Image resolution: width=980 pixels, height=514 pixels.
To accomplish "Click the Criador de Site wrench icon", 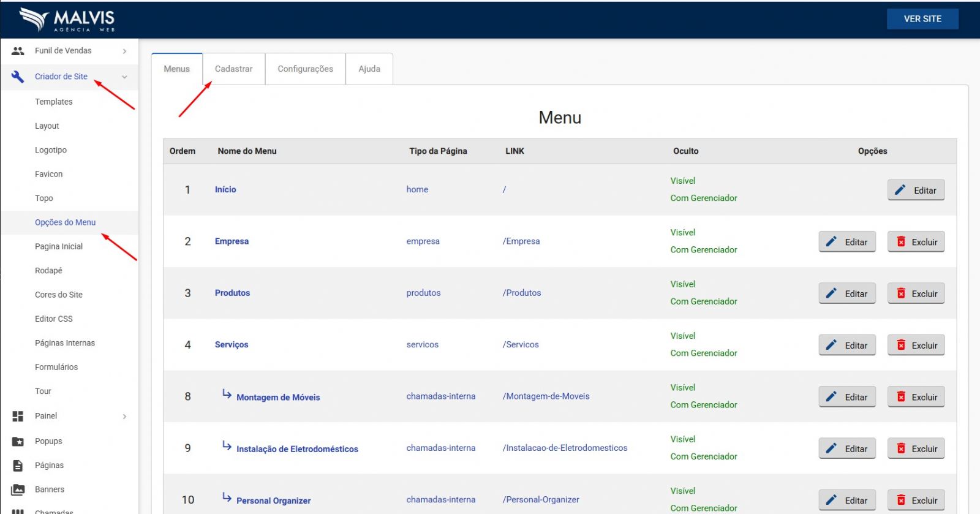I will [18, 77].
